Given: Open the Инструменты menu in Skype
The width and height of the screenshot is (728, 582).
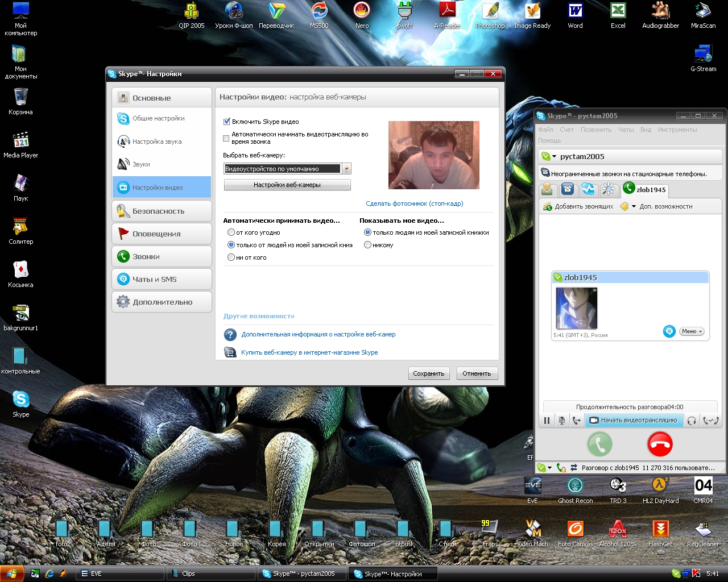Looking at the screenshot, I should [x=677, y=130].
